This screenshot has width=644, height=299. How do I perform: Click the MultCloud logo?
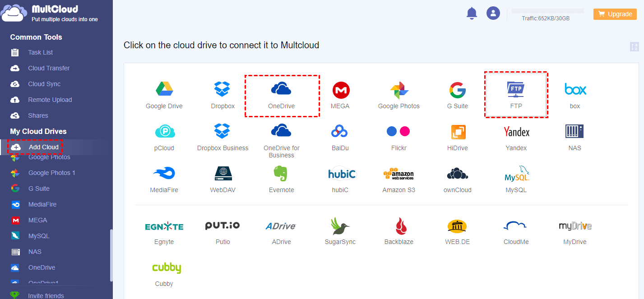point(50,14)
